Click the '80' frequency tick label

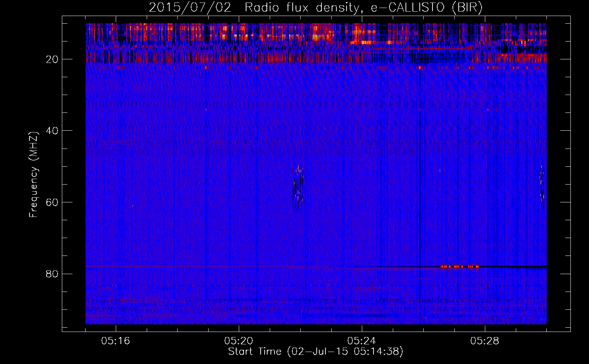[x=52, y=274]
